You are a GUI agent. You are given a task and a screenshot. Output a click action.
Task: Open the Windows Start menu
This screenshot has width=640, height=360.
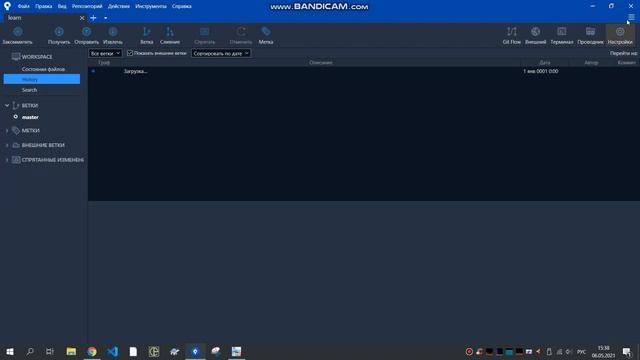click(10, 351)
